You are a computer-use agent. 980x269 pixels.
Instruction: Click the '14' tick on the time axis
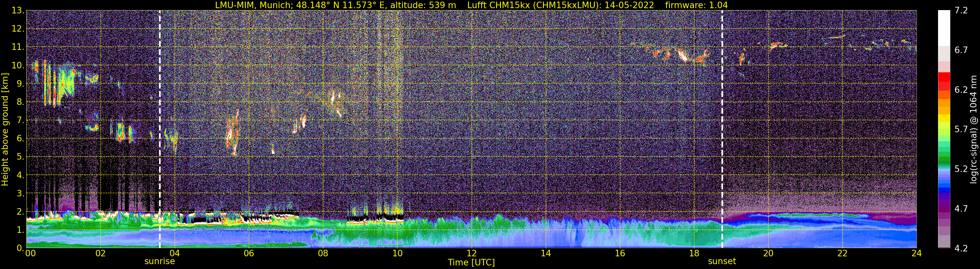(545, 253)
